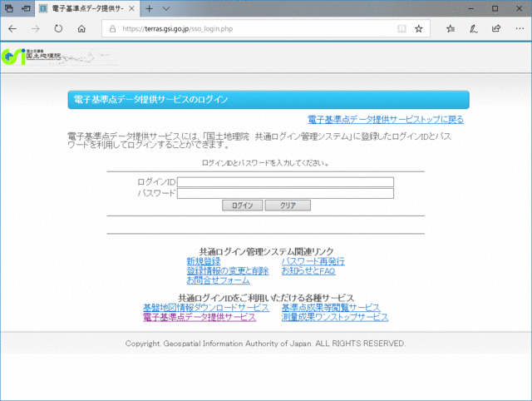
Task: Click the 電子基準点データ提供サービスのログイン header
Action: [x=268, y=100]
